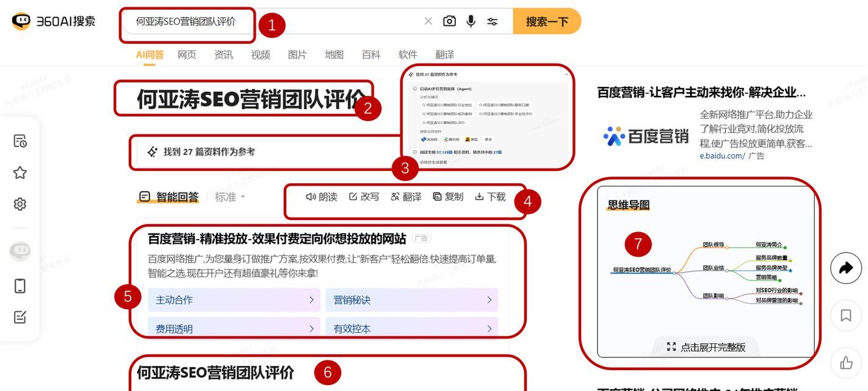This screenshot has width=868, height=391.
Task: Open camera image search
Action: tap(449, 21)
